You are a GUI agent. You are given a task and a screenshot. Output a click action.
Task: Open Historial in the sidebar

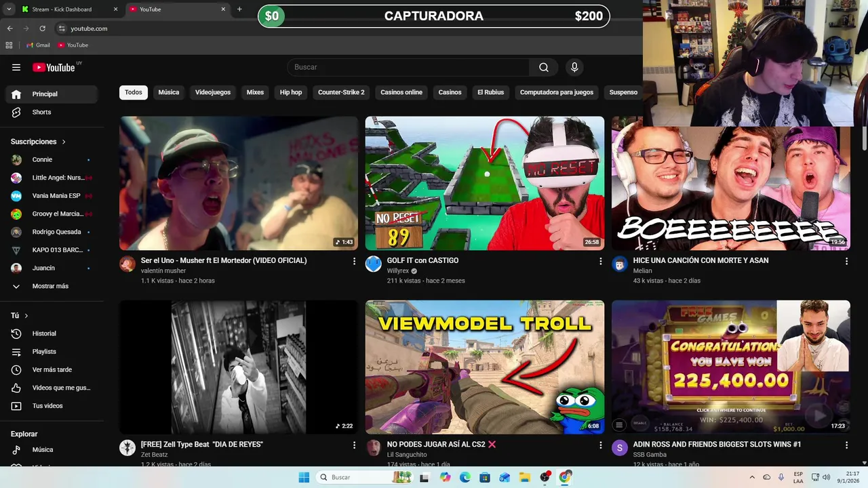click(x=52, y=333)
